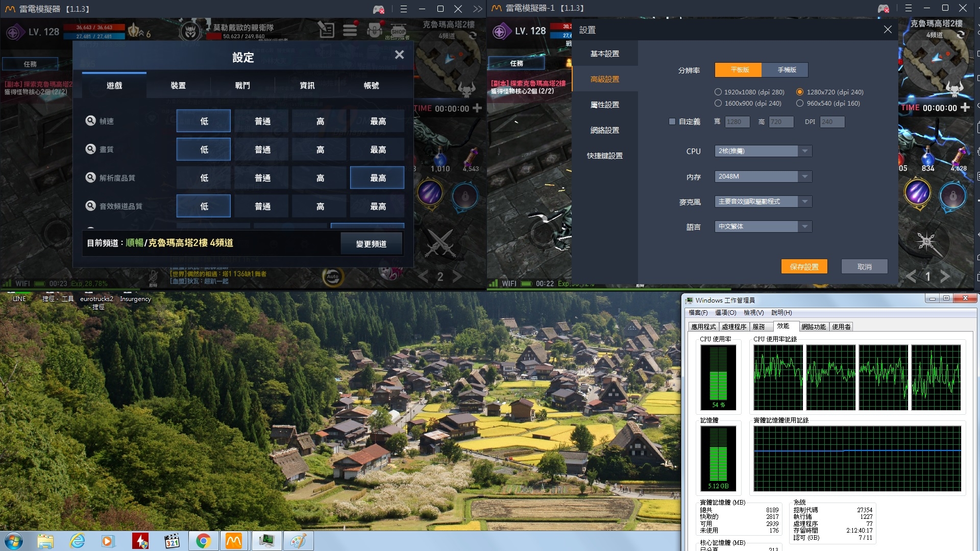Open the CPU 2核 dropdown

763,151
